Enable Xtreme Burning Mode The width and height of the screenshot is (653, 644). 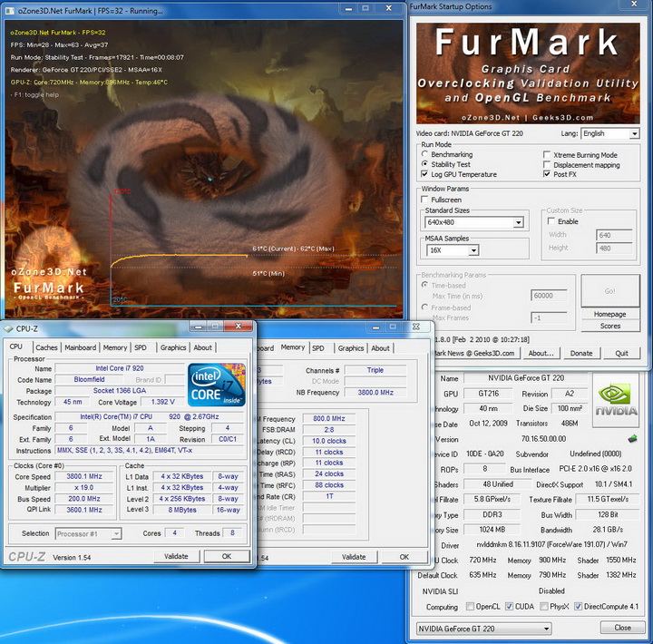[x=547, y=154]
